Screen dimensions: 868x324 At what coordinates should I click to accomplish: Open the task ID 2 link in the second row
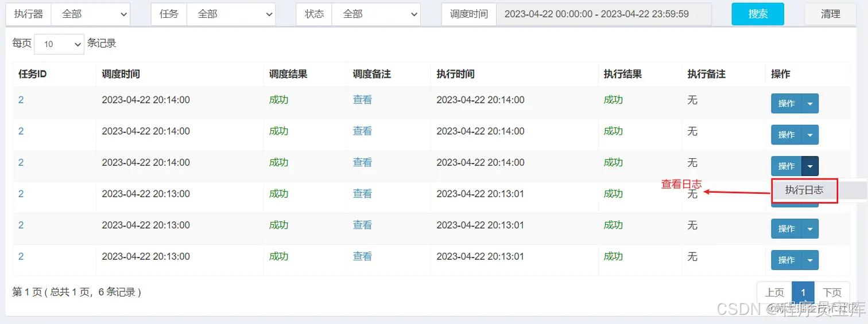tap(21, 131)
